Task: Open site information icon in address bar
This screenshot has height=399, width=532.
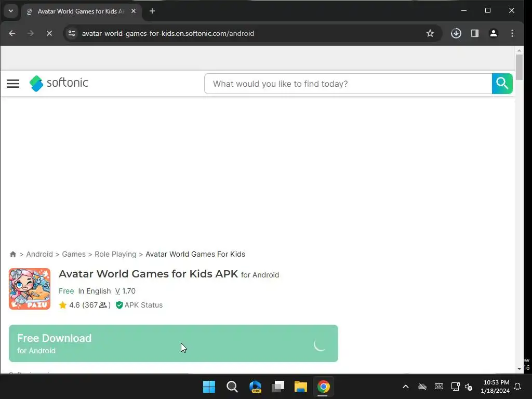Action: [72, 33]
